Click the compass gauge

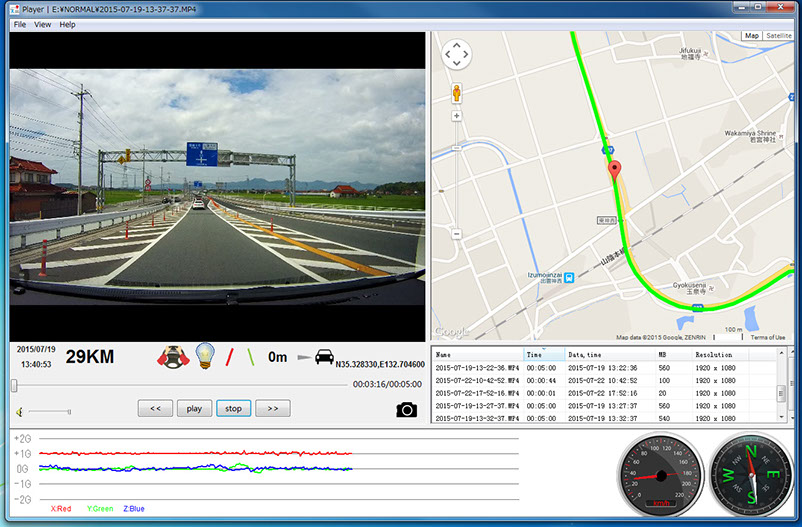click(751, 475)
